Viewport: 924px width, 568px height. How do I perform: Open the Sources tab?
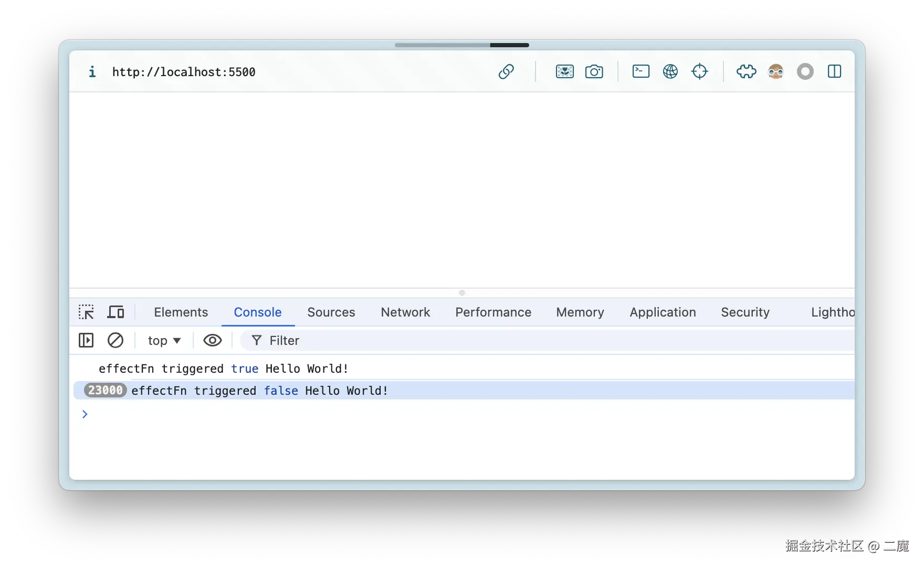331,312
